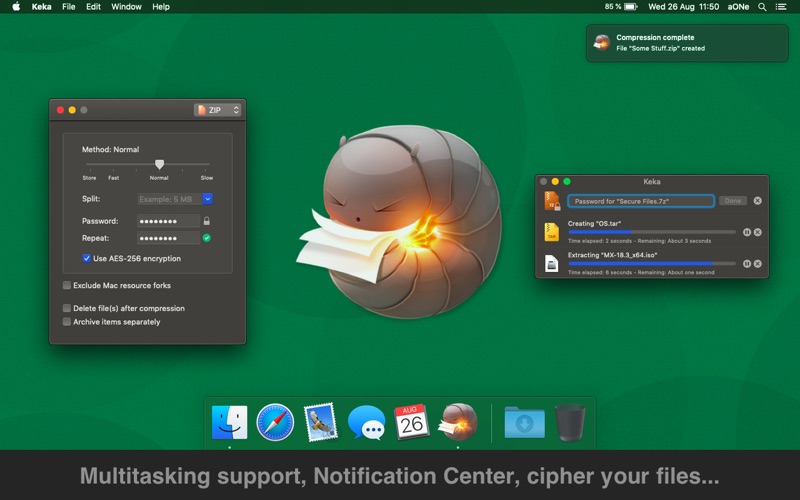Viewport: 800px width, 500px height.
Task: Check Delete file(s) after compression
Action: 67,308
